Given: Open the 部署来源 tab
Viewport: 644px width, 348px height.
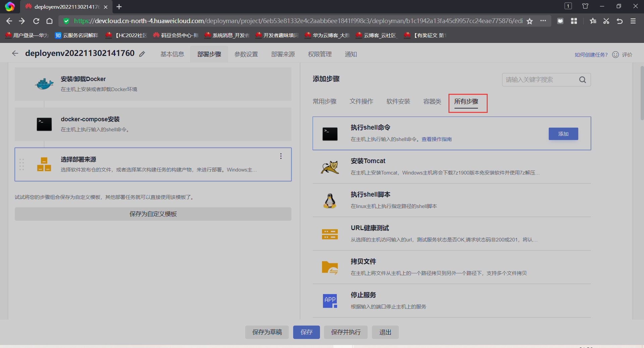Looking at the screenshot, I should 283,54.
